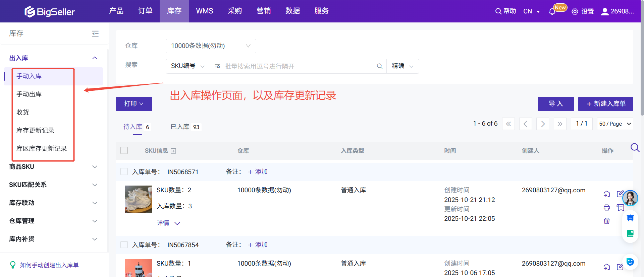The height and width of the screenshot is (277, 644).
Task: Click the delete trash icon for order IN5068571
Action: pos(607,221)
